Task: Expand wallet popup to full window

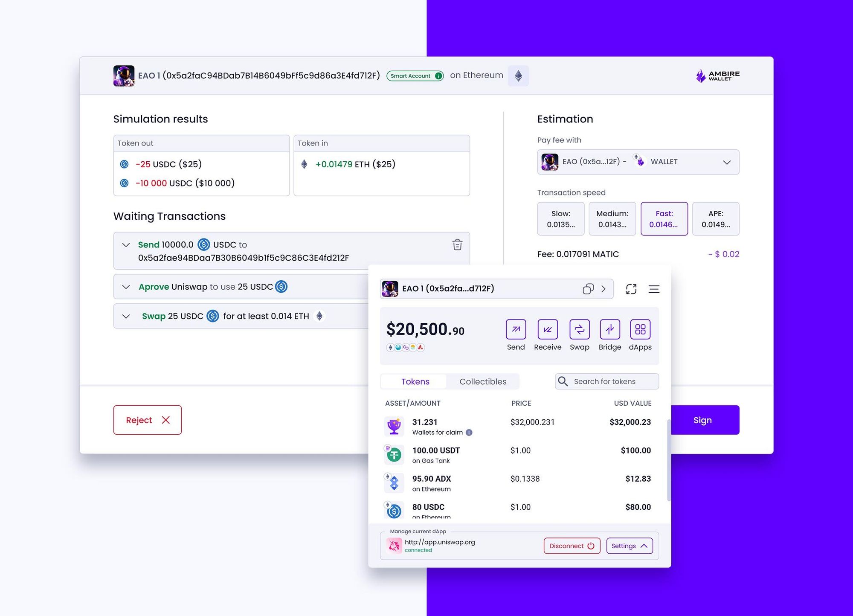Action: click(x=631, y=289)
